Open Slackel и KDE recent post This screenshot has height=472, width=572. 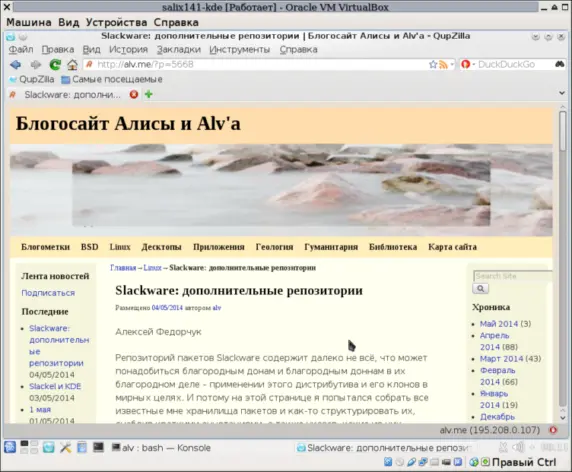[55, 386]
